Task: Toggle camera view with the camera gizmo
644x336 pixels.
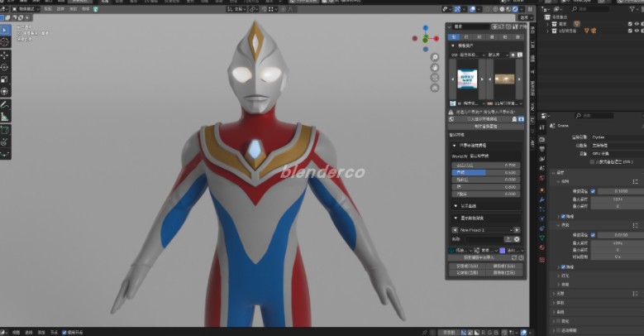Action: point(435,77)
